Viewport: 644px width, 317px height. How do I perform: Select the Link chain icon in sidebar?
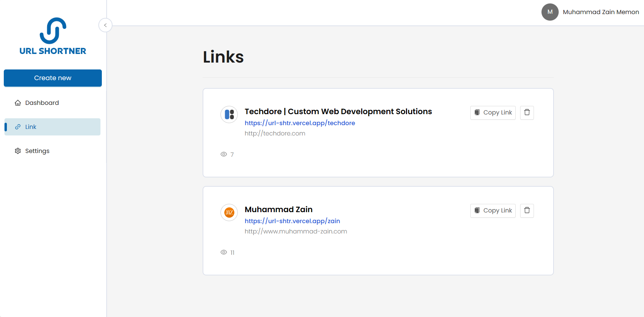tap(18, 127)
